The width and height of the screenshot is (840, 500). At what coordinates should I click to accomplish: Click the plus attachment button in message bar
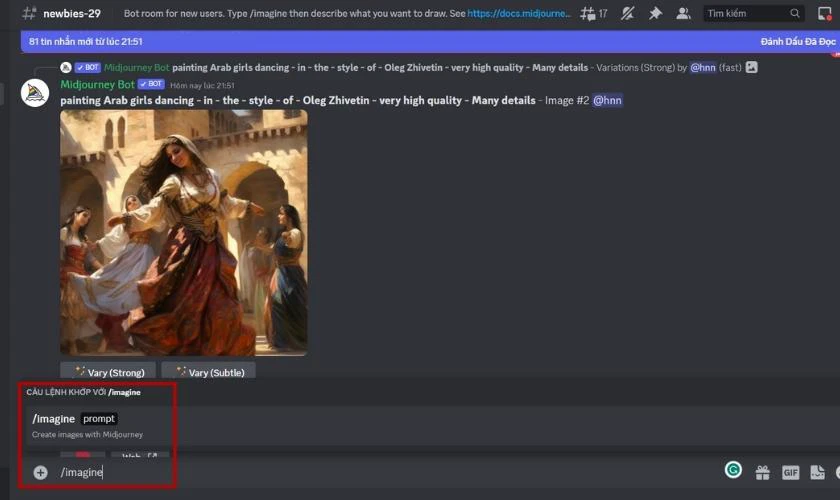[40, 472]
